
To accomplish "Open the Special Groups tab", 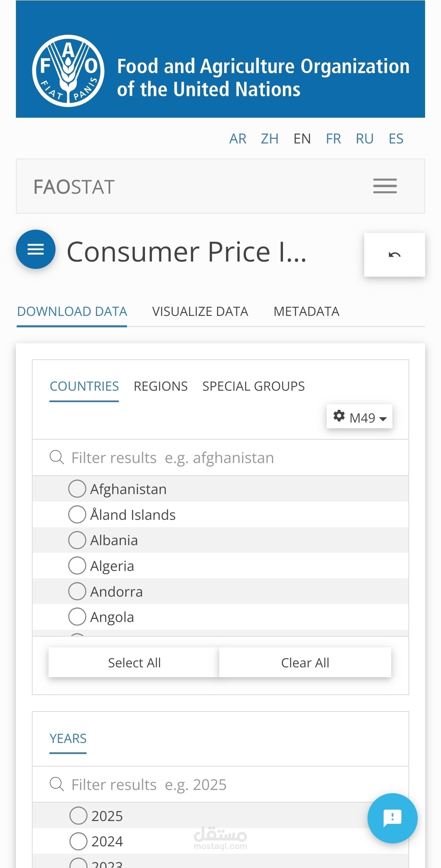I will pos(254,387).
